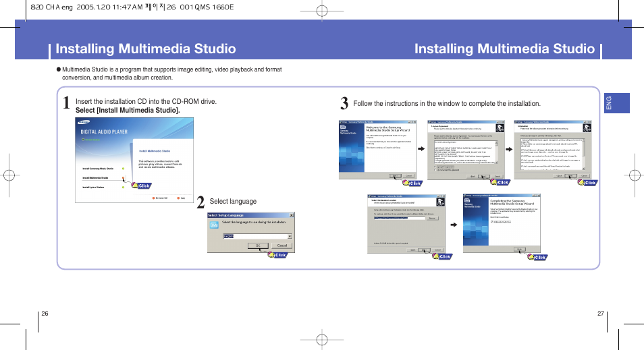Click Install Samsung Music Studio option
The height and width of the screenshot is (350, 644).
pyautogui.click(x=98, y=169)
